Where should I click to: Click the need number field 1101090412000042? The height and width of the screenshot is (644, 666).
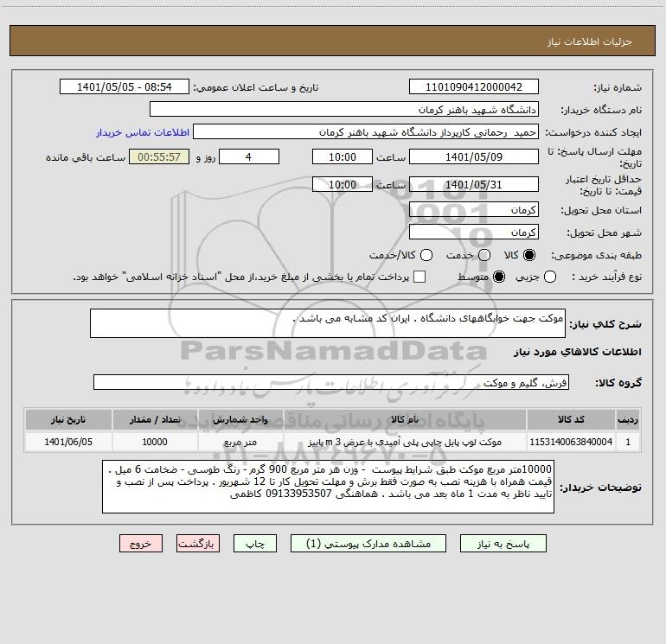click(x=474, y=86)
